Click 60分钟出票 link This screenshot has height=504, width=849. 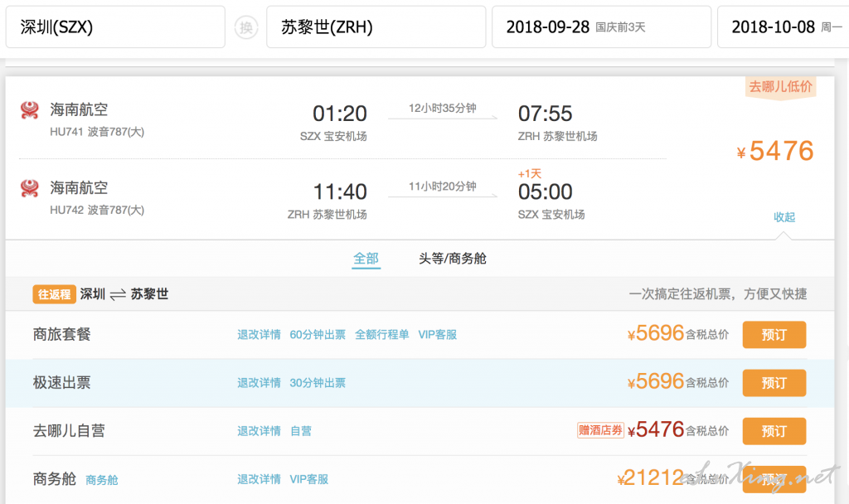tap(318, 335)
